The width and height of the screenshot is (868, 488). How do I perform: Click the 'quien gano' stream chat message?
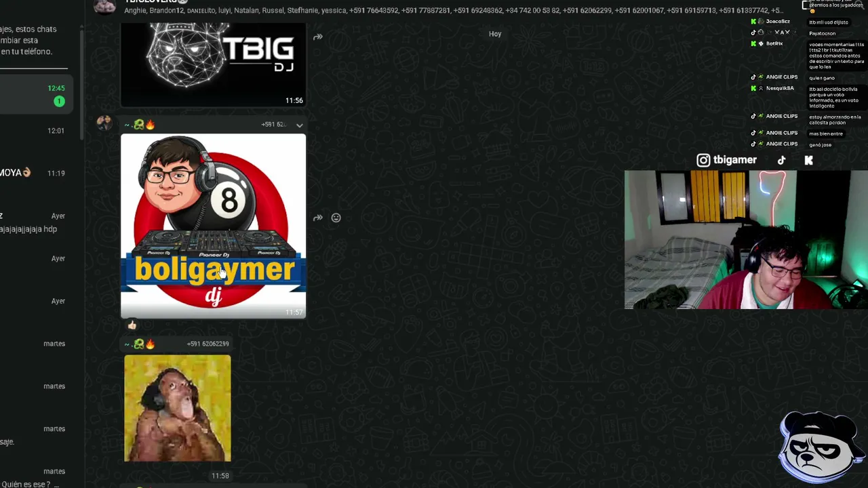click(x=822, y=78)
